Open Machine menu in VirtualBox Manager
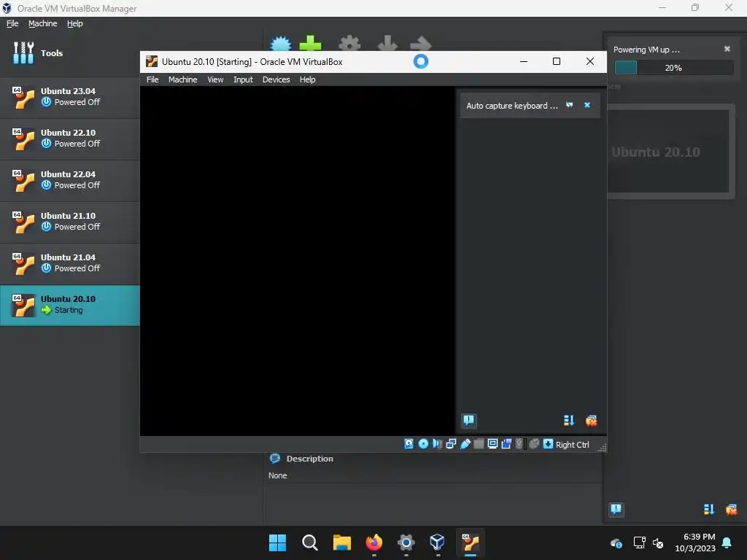The height and width of the screenshot is (560, 747). click(42, 23)
